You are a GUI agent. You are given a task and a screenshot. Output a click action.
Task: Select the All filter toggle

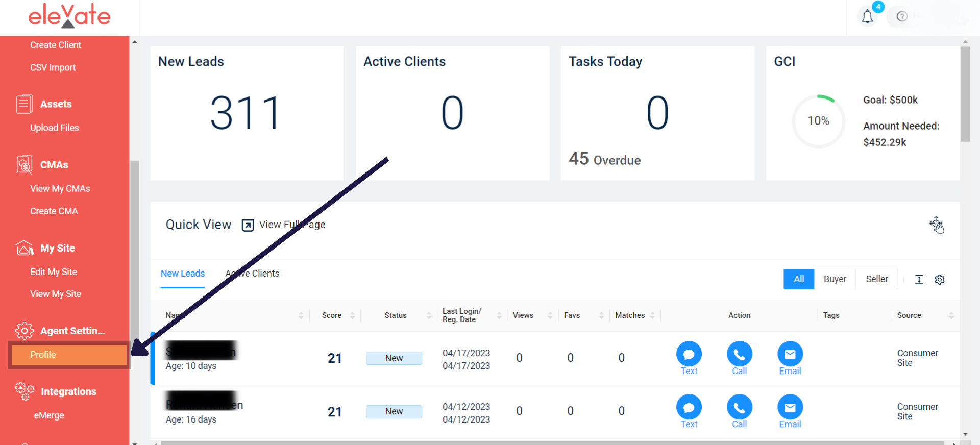799,279
